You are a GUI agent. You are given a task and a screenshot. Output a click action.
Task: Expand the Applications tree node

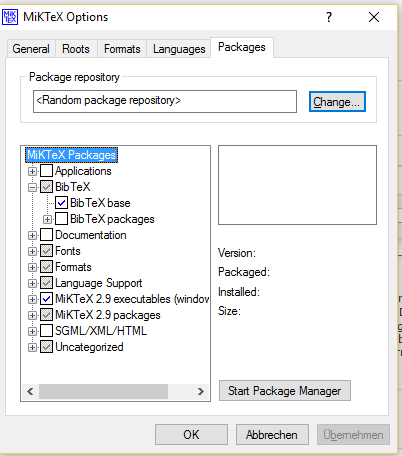pyautogui.click(x=32, y=171)
